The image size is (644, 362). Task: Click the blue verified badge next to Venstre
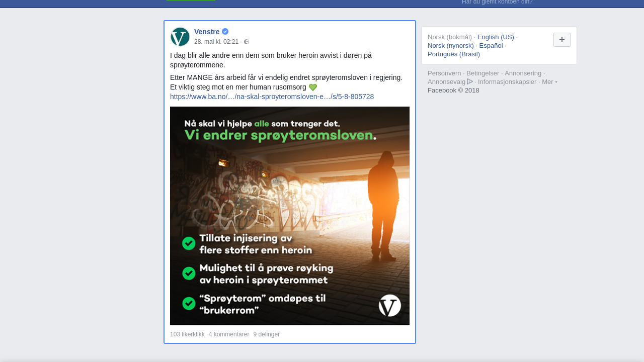pyautogui.click(x=225, y=32)
